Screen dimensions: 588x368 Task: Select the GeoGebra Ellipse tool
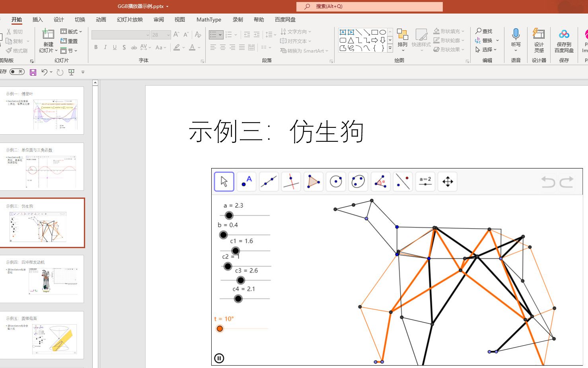(x=358, y=182)
